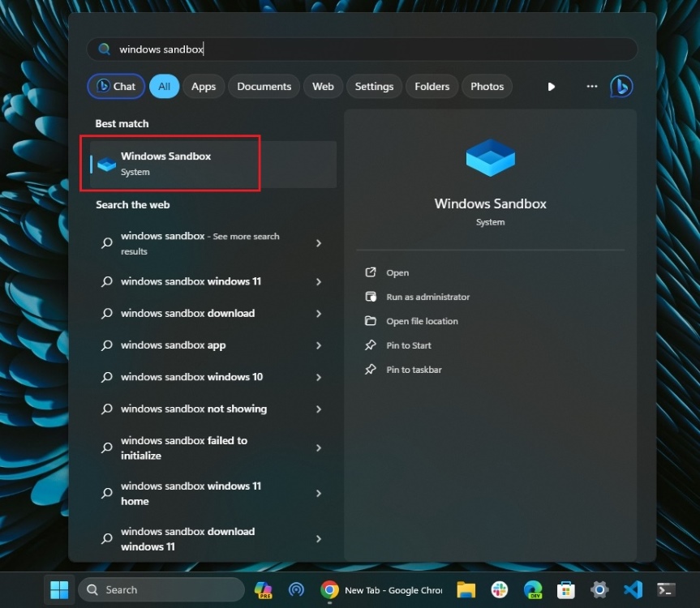Open the Microsoft Store from the taskbar

pos(565,589)
